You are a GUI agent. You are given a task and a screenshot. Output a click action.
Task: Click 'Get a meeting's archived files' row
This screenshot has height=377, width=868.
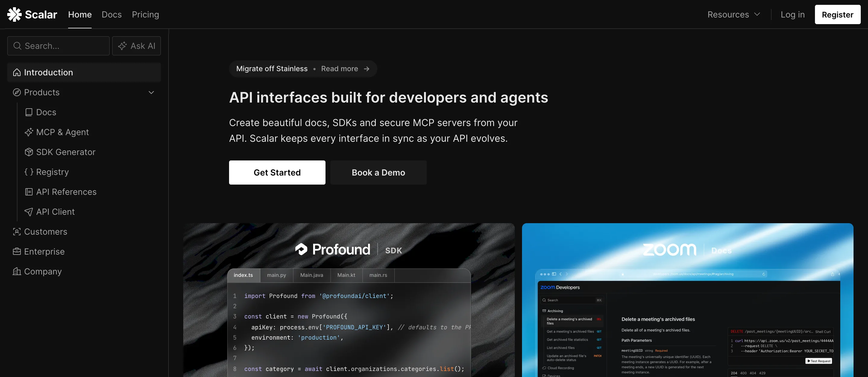tap(574, 331)
